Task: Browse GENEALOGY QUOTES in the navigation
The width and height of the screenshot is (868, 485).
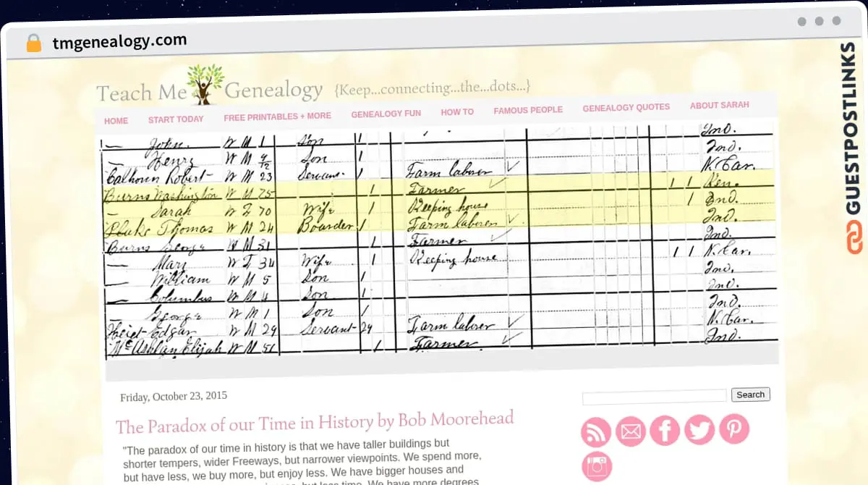Action: click(626, 107)
